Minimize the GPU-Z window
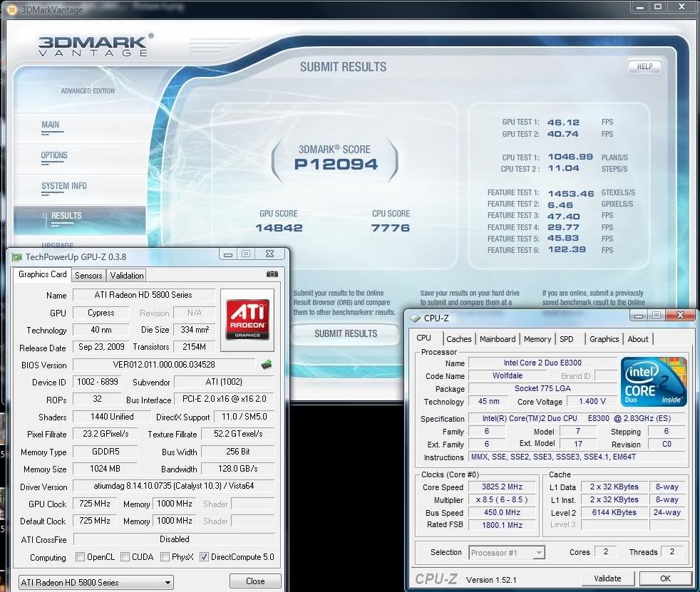Image resolution: width=700 pixels, height=592 pixels. click(x=228, y=254)
